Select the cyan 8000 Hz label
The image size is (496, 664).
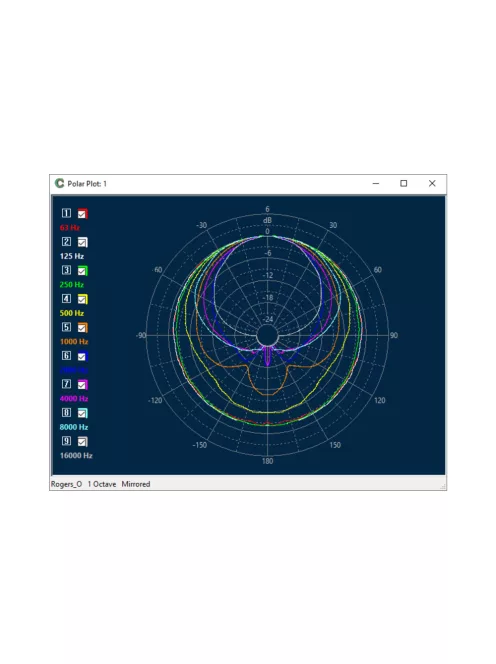click(74, 427)
